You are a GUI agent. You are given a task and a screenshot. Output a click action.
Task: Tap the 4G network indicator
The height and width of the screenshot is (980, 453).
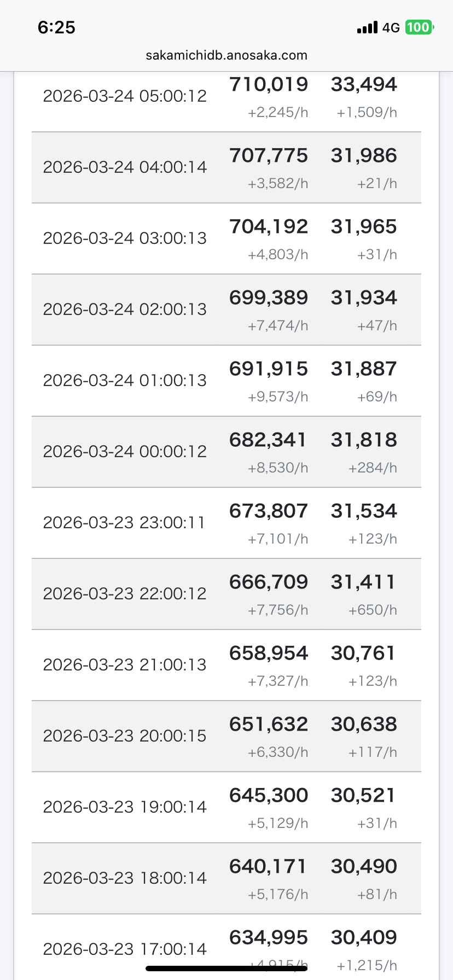[x=391, y=28]
